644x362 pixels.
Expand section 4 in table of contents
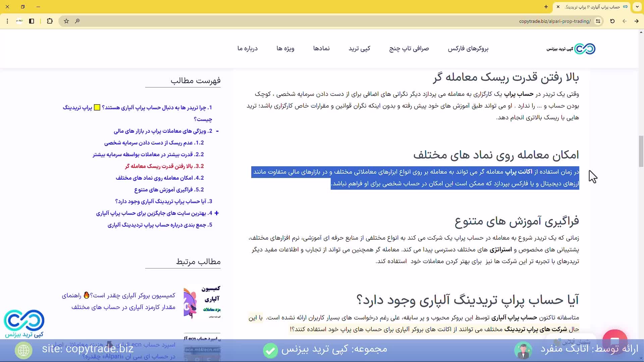[x=217, y=213]
